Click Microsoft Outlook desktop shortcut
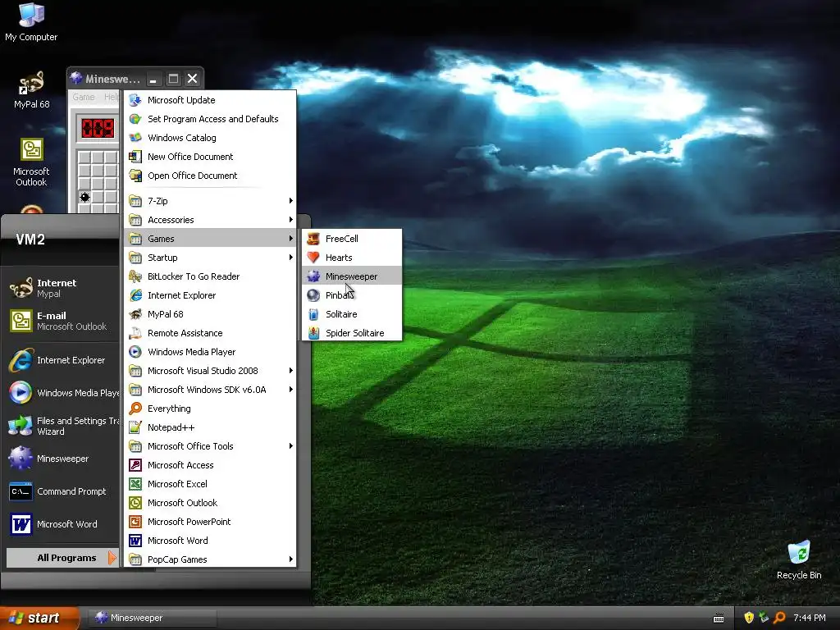The width and height of the screenshot is (840, 630). click(x=31, y=162)
